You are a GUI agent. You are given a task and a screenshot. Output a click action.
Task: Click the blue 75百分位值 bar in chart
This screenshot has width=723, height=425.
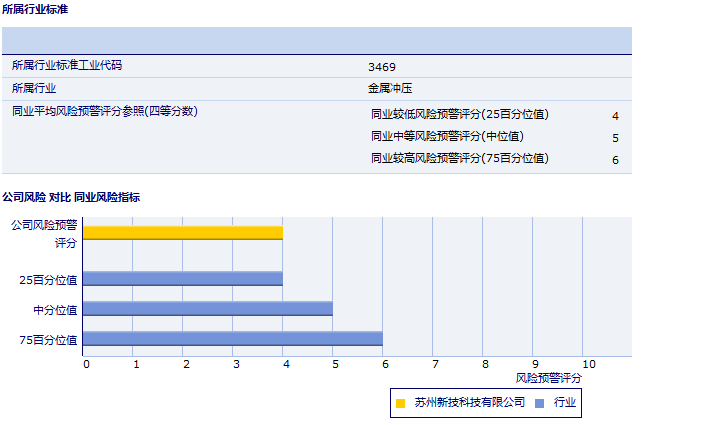pos(233,339)
